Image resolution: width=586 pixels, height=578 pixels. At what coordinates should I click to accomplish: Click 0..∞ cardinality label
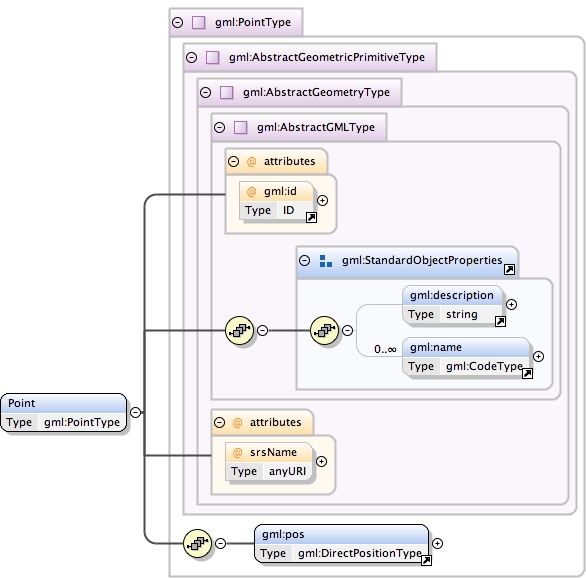point(385,350)
